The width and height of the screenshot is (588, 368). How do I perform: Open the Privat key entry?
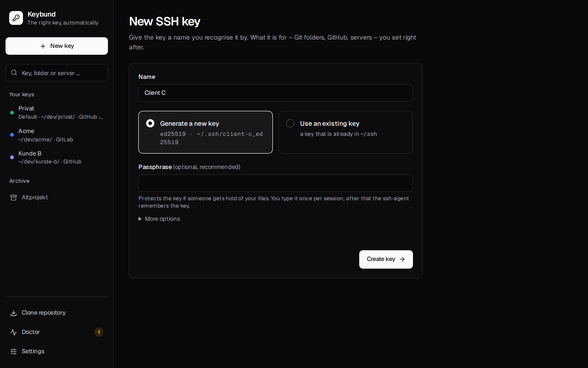[57, 113]
